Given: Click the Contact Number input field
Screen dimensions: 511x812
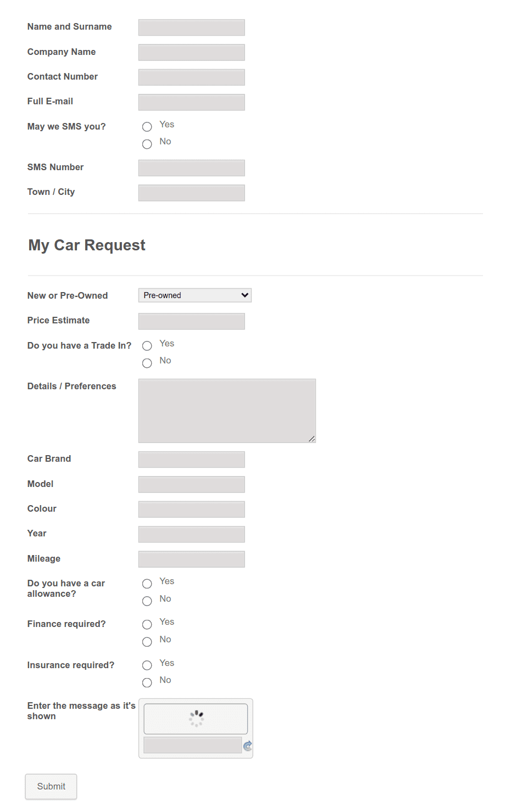Looking at the screenshot, I should (x=191, y=77).
